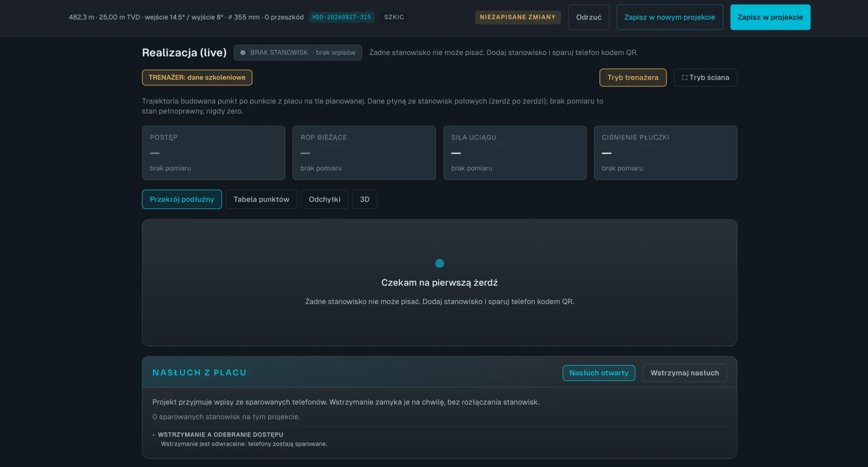
Task: Click the CIŚNIENIE PŁUCZKI metric card
Action: [x=666, y=153]
